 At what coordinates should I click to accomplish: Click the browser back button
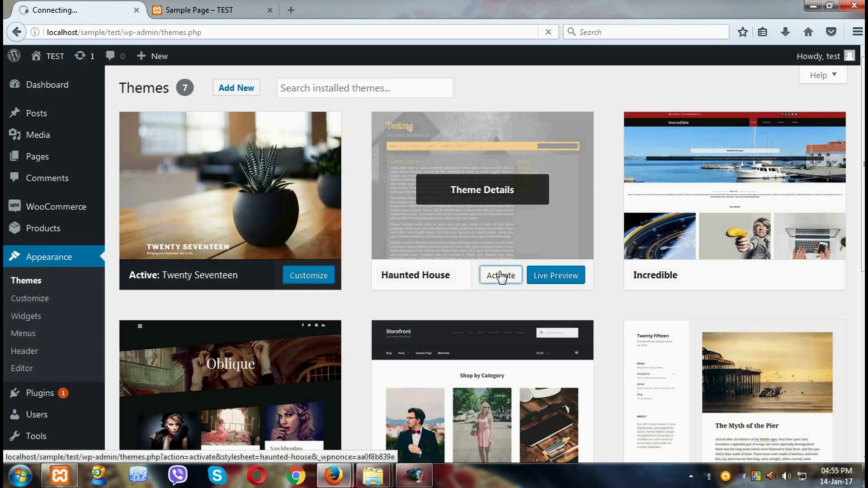pyautogui.click(x=16, y=32)
